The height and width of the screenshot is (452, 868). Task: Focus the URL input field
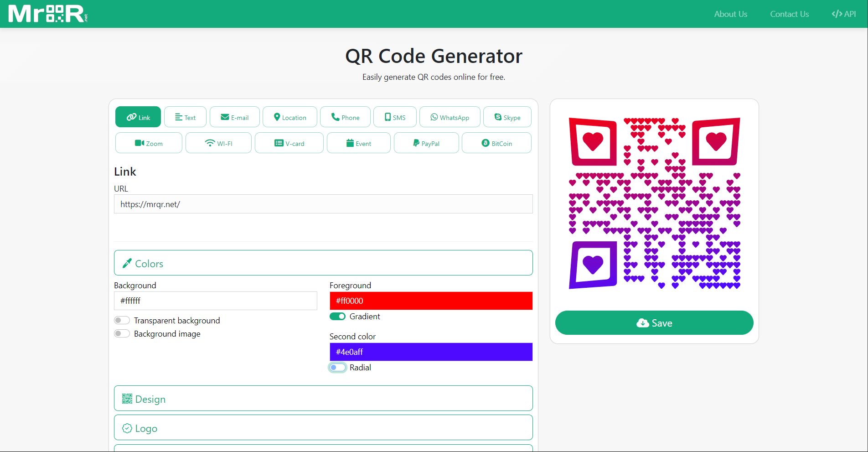(323, 204)
